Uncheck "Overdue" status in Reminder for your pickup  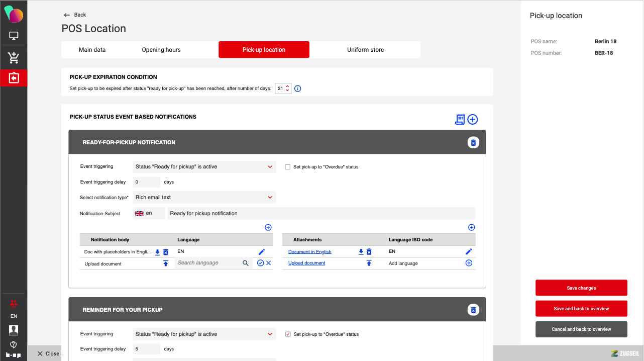click(288, 334)
